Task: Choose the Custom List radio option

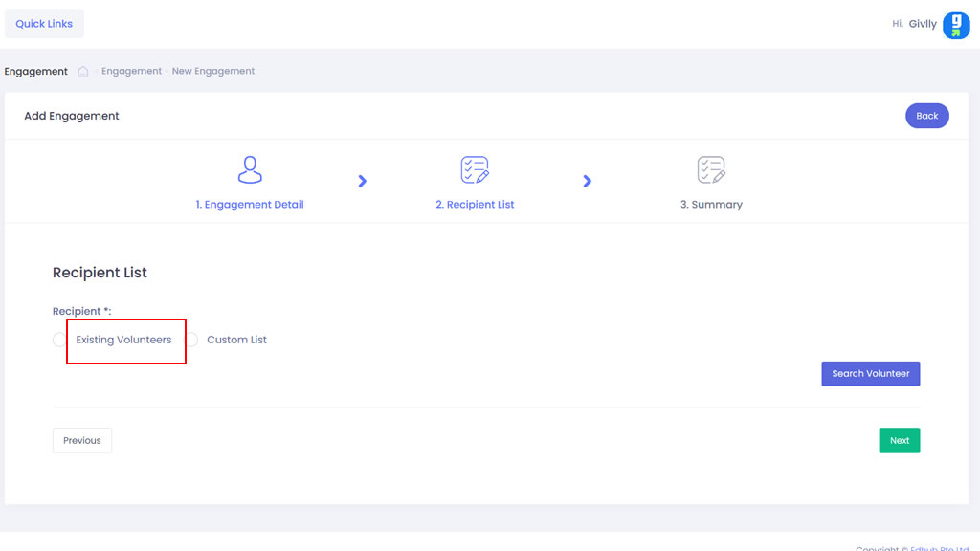Action: click(x=191, y=340)
